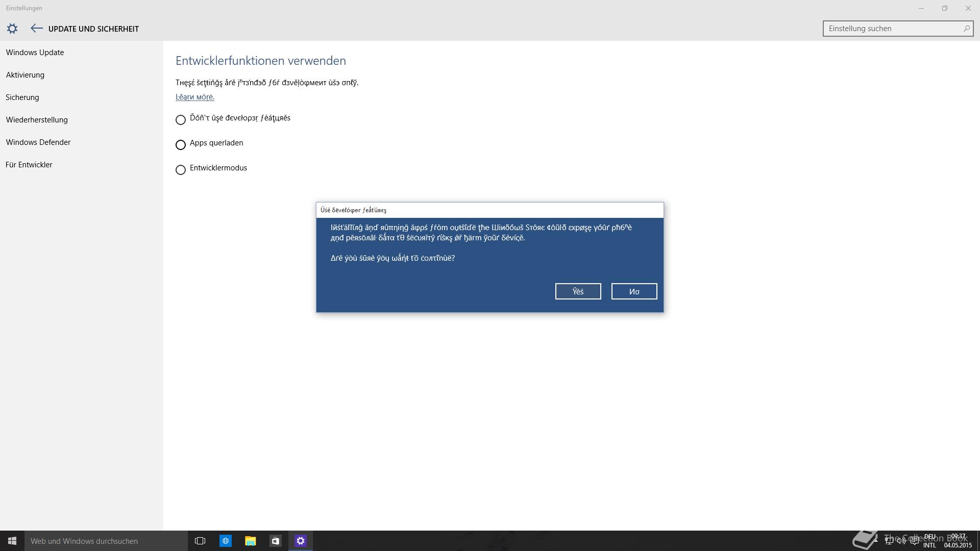
Task: Select the Don't use developer features radio button
Action: (x=180, y=120)
